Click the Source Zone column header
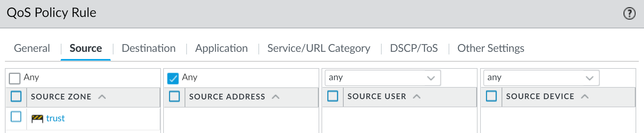 point(61,97)
